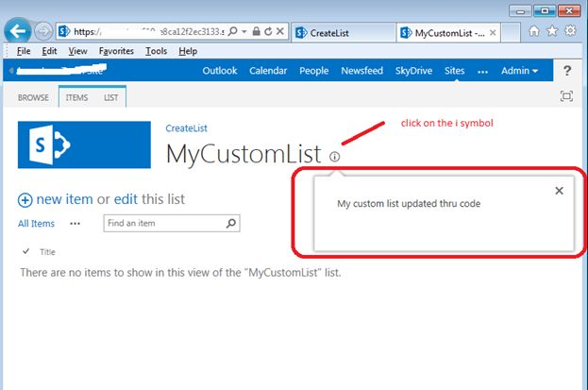Viewport: 588px width, 390px height.
Task: Open a new blank browser tab
Action: [511, 33]
